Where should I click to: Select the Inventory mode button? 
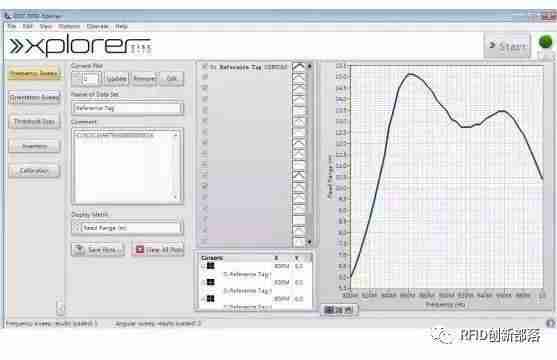(x=34, y=146)
